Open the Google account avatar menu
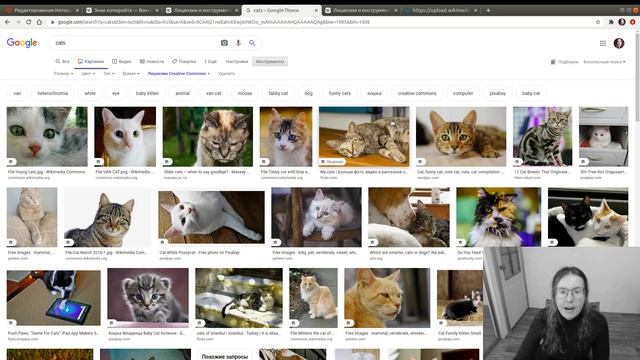 pos(619,43)
